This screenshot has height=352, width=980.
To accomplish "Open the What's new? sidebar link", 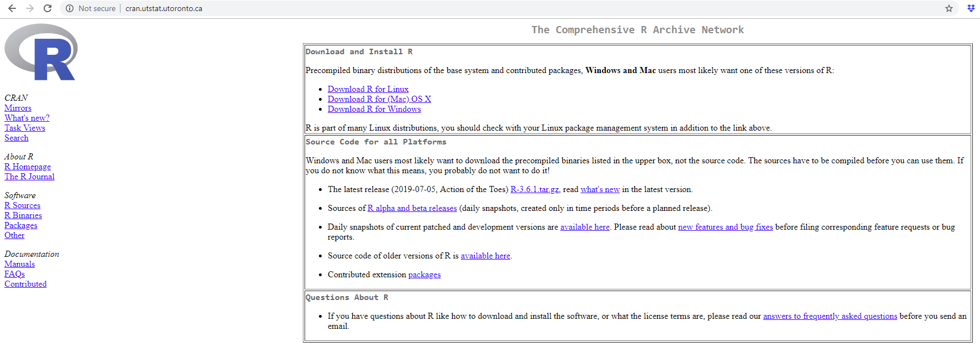I will click(x=27, y=118).
